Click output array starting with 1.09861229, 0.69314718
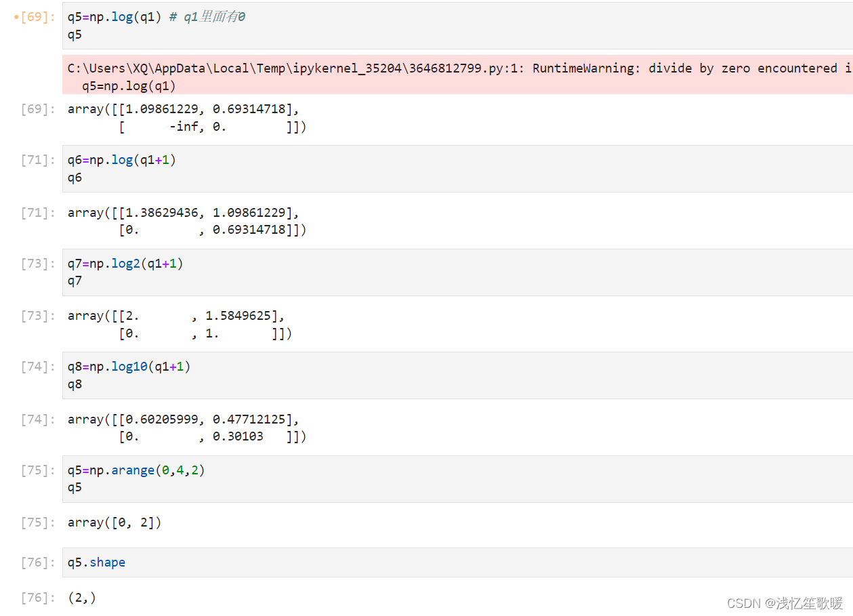853x616 pixels. 187,118
